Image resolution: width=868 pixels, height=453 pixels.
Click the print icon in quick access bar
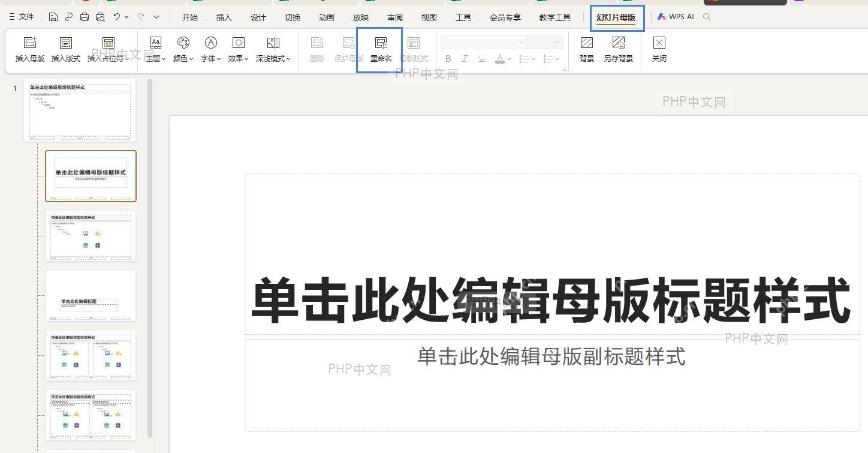pyautogui.click(x=85, y=17)
